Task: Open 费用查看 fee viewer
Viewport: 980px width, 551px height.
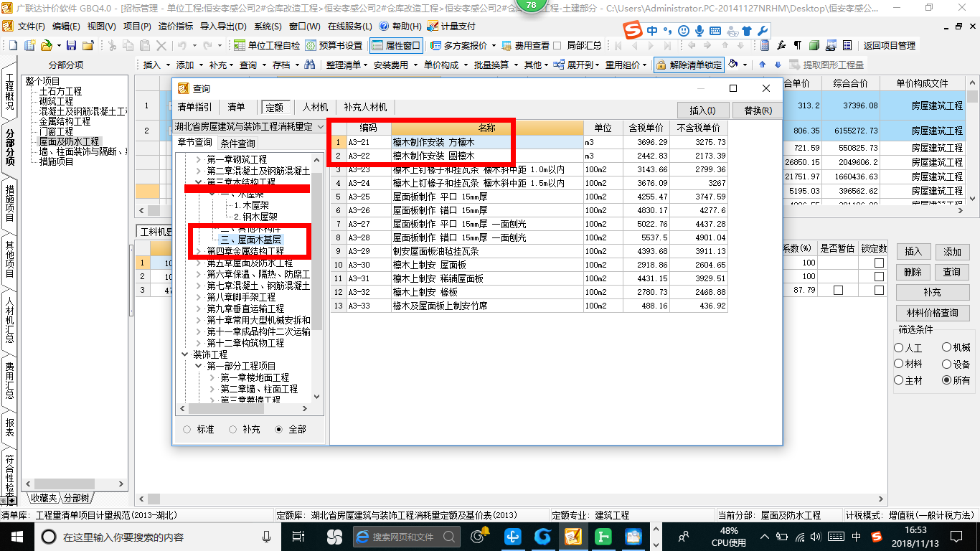Action: [x=526, y=45]
